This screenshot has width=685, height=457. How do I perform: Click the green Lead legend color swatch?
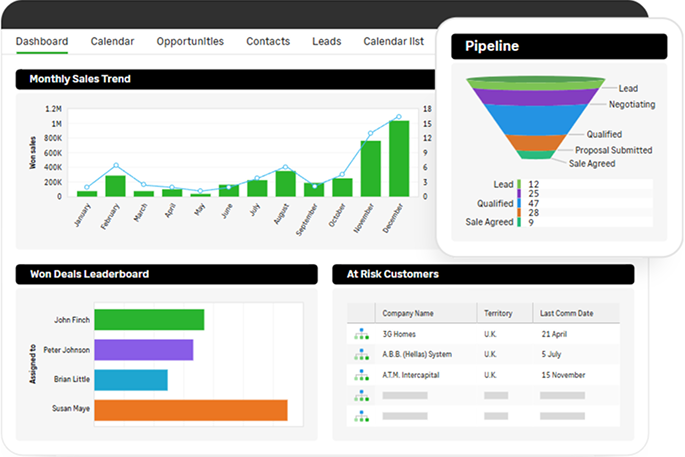click(x=520, y=184)
